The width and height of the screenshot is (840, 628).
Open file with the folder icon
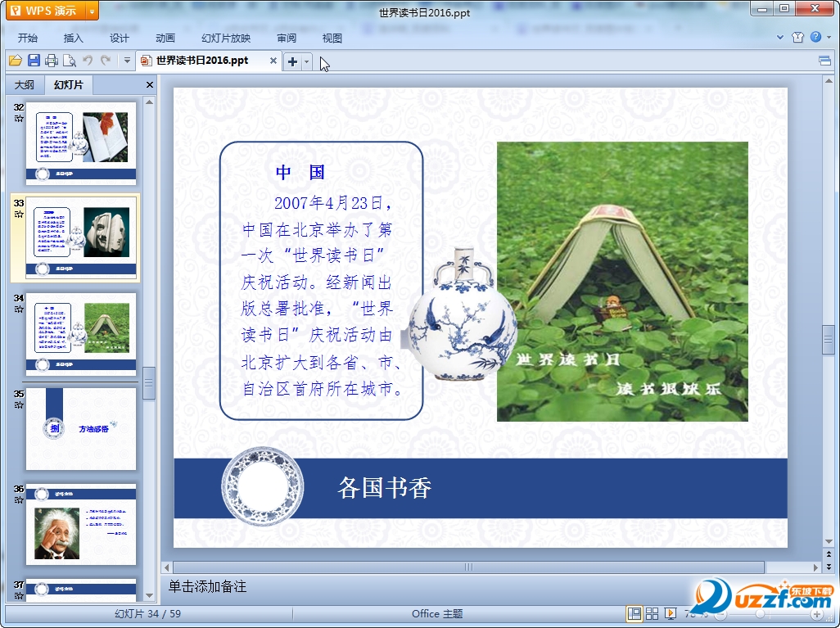click(16, 61)
